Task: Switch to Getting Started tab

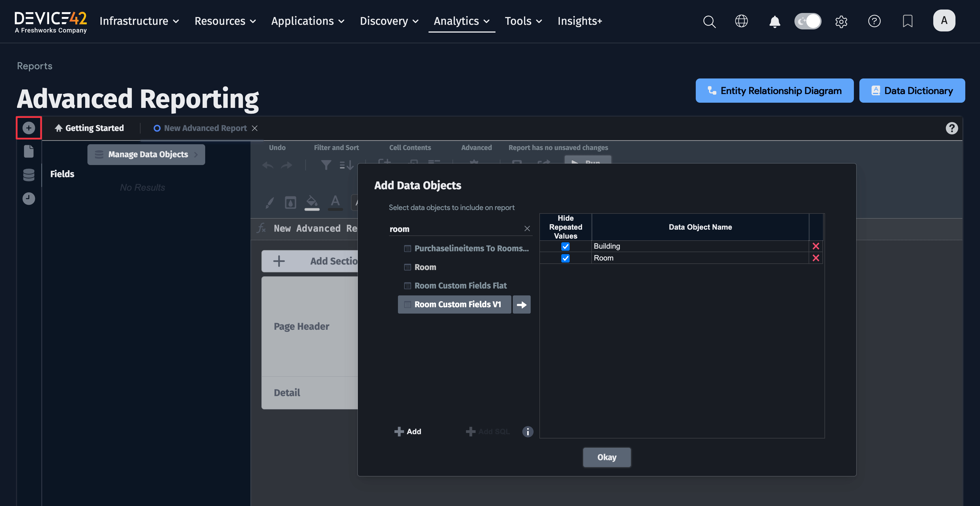Action: tap(89, 128)
